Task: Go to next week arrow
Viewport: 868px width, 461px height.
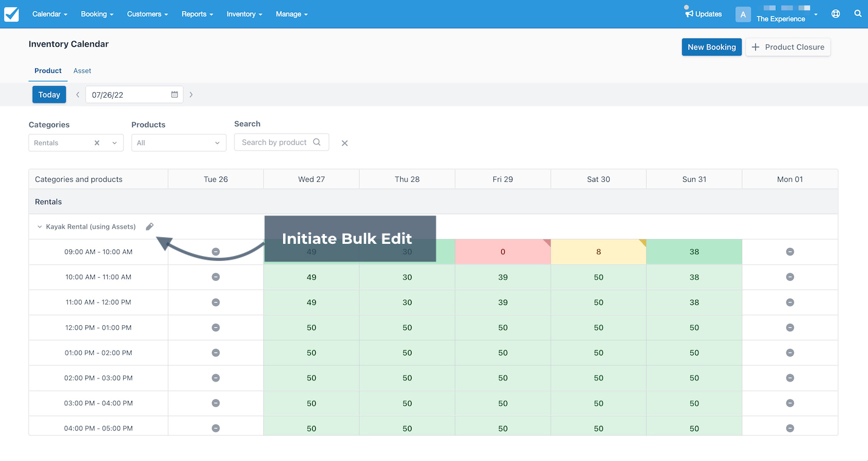Action: 191,95
